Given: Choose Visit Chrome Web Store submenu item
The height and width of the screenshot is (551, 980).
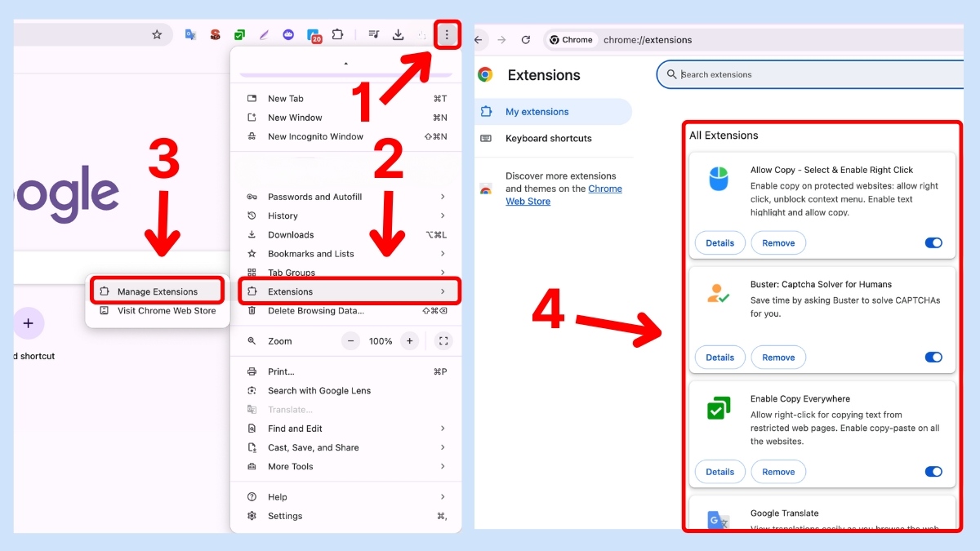Looking at the screenshot, I should [157, 310].
